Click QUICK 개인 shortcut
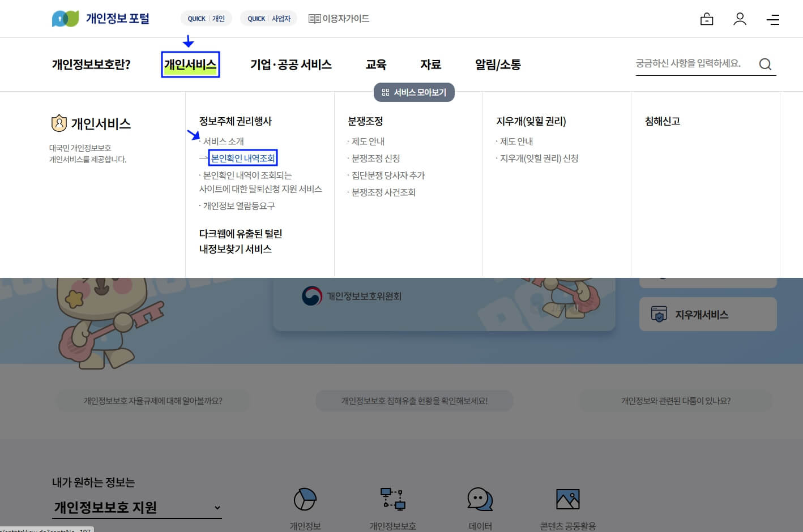 click(x=206, y=18)
